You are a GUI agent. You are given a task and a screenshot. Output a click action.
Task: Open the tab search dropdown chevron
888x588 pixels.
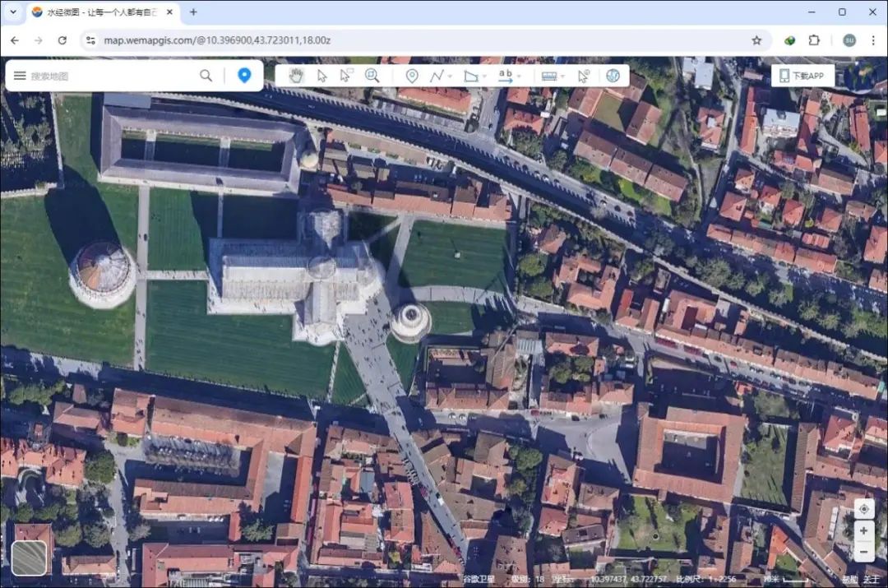13,12
